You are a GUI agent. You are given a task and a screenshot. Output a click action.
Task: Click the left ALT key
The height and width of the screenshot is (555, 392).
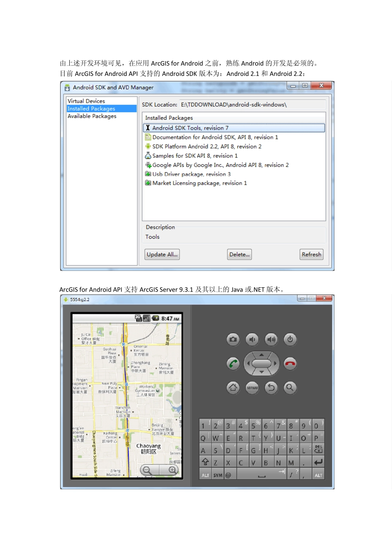(205, 474)
